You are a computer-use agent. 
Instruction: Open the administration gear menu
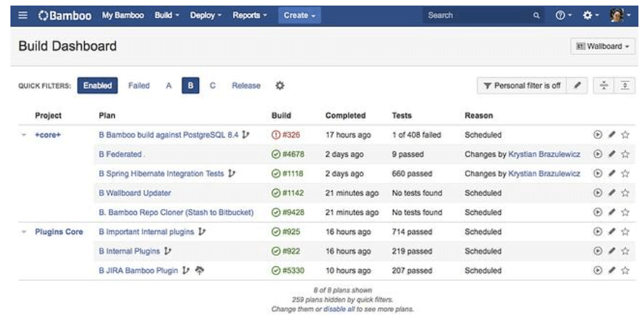coord(590,15)
